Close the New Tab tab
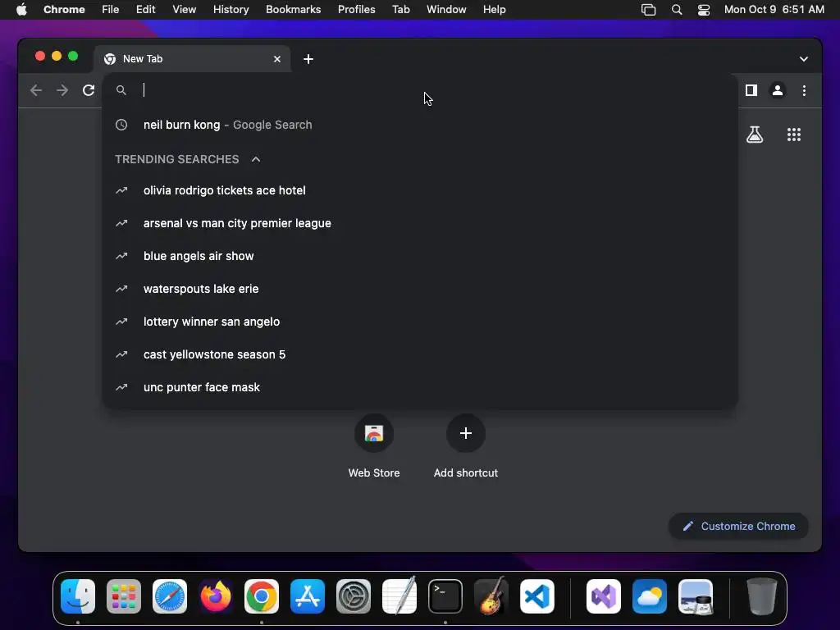The width and height of the screenshot is (840, 630). [277, 59]
